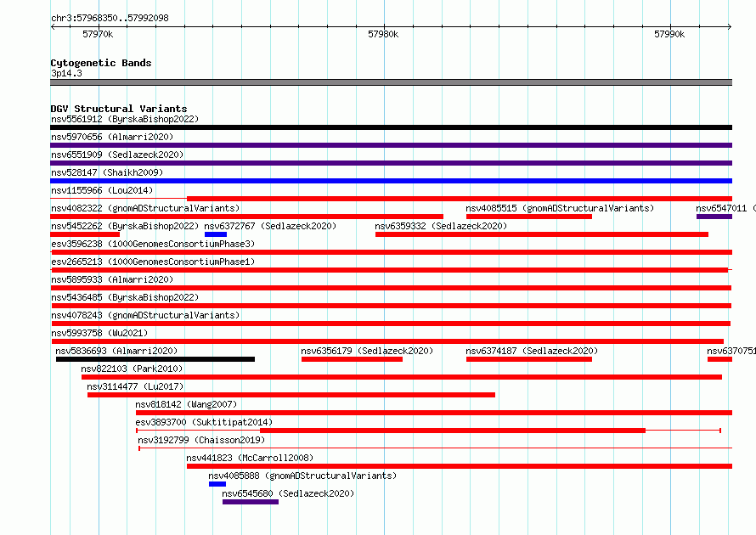Click the black nsv5561912 variant bar

[x=391, y=127]
